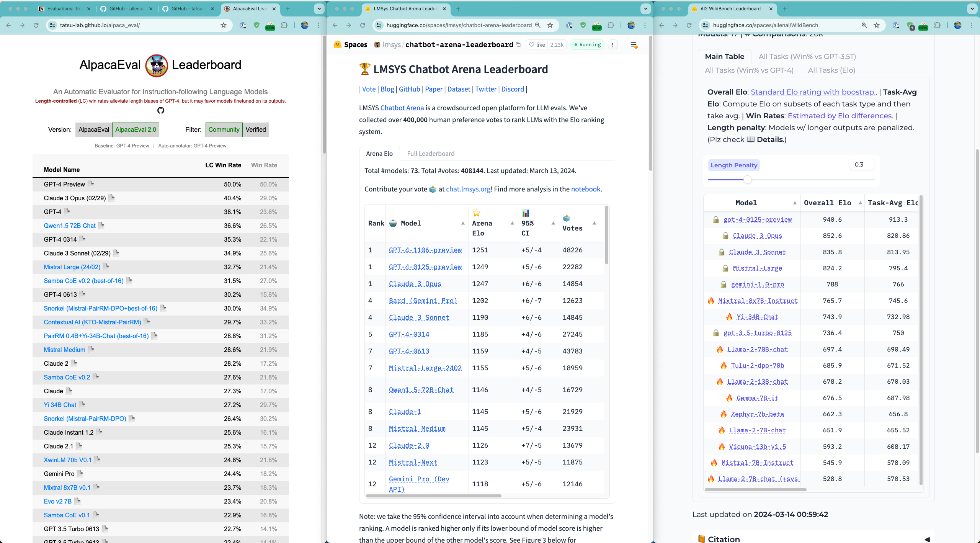The height and width of the screenshot is (543, 980).
Task: Open extensions puzzle icon in AlpacaEval window
Action: tap(284, 25)
